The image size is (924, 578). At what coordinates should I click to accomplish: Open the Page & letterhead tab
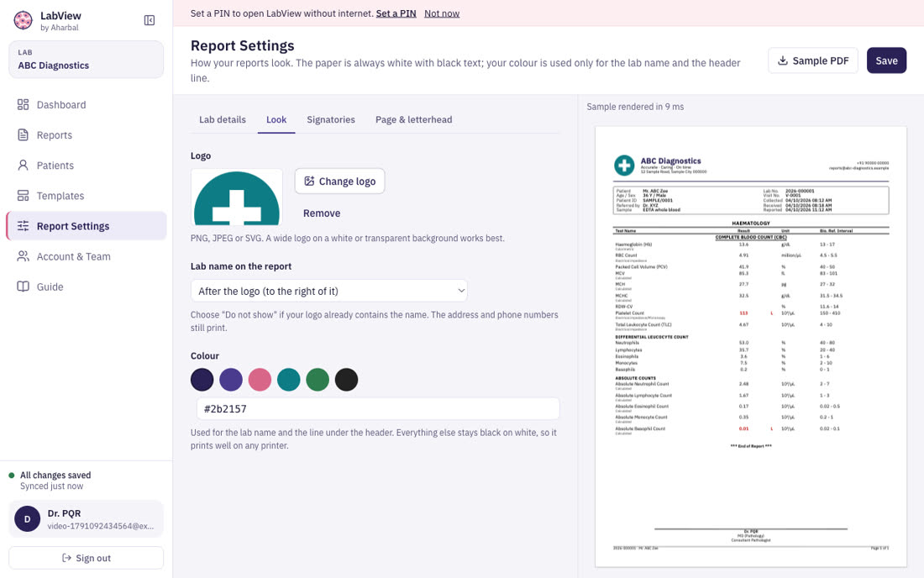(x=413, y=119)
